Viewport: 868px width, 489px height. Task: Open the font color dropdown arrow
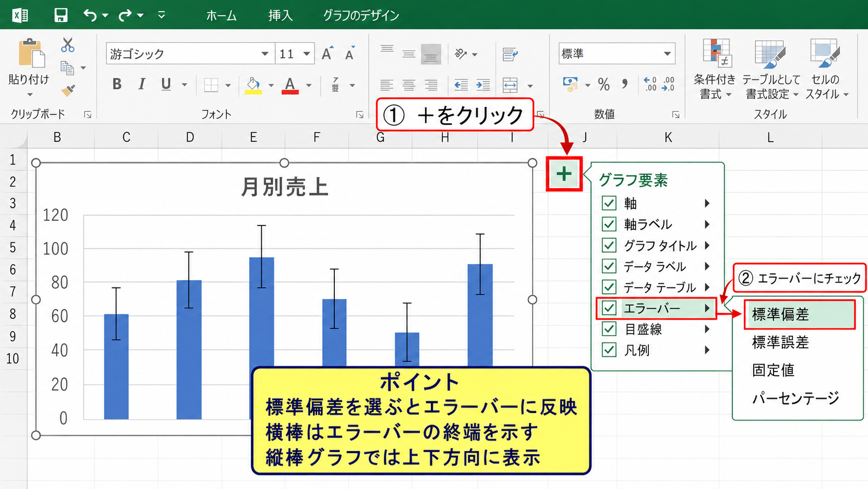pos(309,85)
